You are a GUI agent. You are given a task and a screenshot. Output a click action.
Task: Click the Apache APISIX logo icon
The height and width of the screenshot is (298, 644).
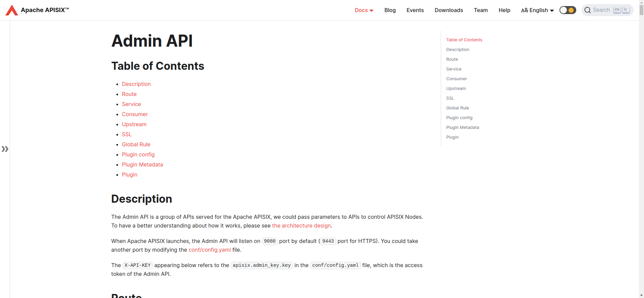click(12, 10)
